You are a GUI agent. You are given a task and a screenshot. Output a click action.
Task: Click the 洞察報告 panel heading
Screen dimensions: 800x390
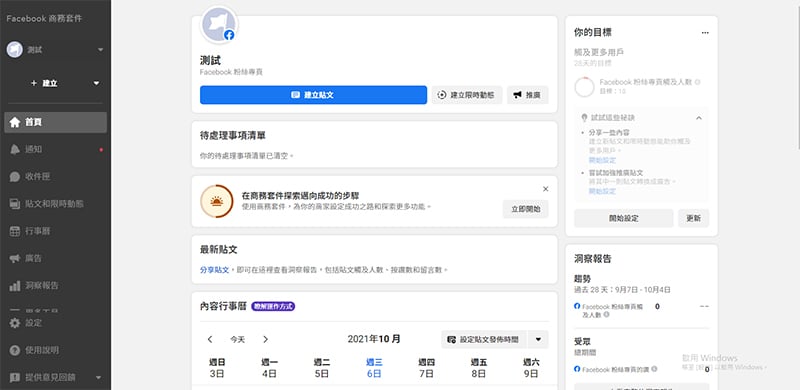coord(593,259)
